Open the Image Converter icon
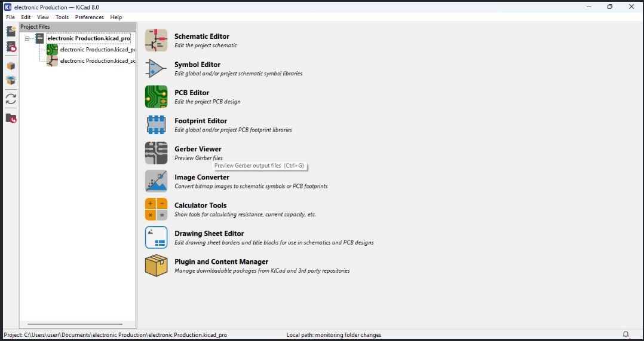The height and width of the screenshot is (341, 644). 156,181
